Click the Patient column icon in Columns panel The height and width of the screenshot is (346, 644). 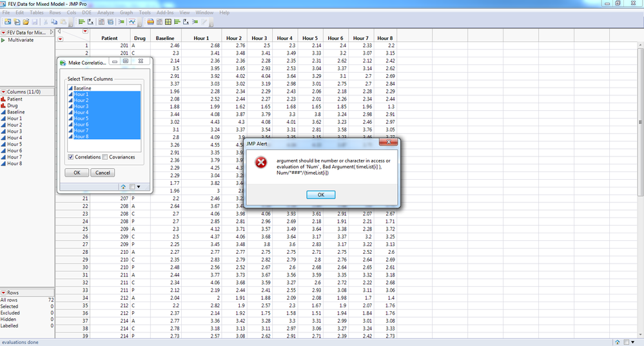(3, 99)
